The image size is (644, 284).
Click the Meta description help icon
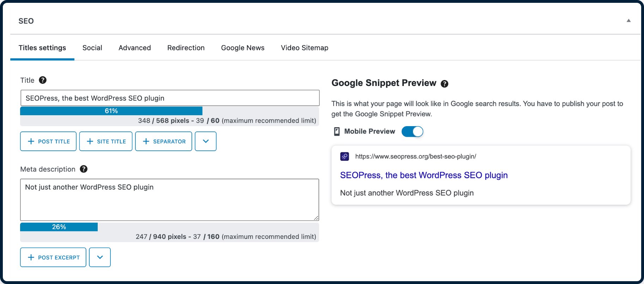(84, 169)
